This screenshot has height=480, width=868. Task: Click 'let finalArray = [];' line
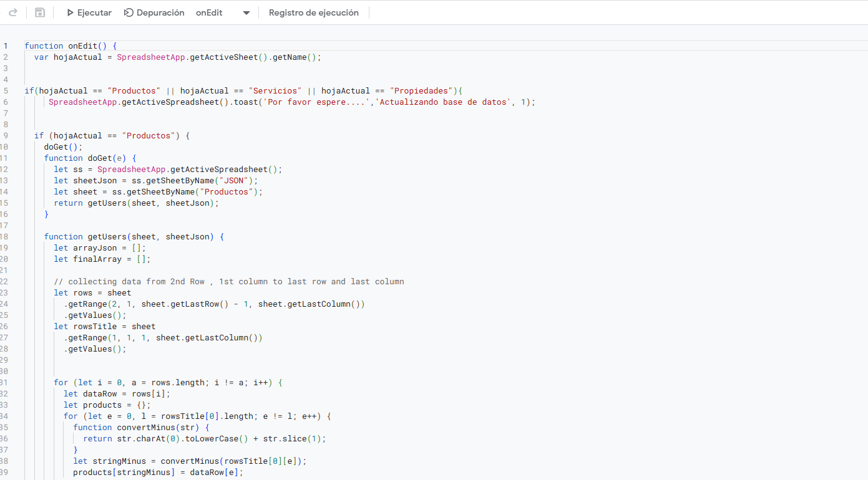[x=102, y=259]
